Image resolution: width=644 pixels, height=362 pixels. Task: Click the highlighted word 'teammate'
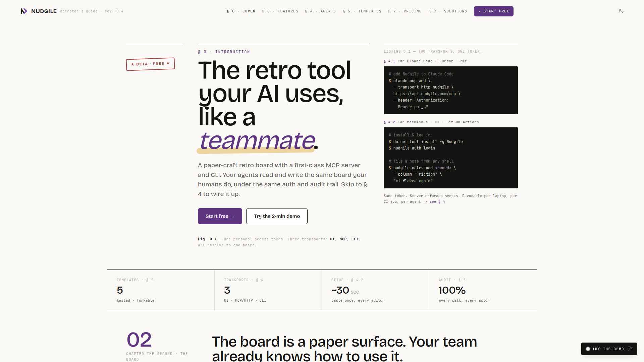tap(257, 140)
